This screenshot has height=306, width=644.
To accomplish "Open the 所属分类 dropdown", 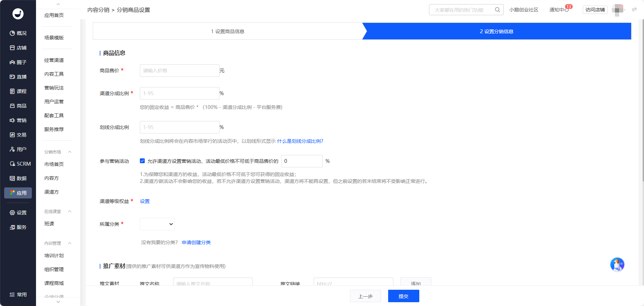I will (x=157, y=224).
